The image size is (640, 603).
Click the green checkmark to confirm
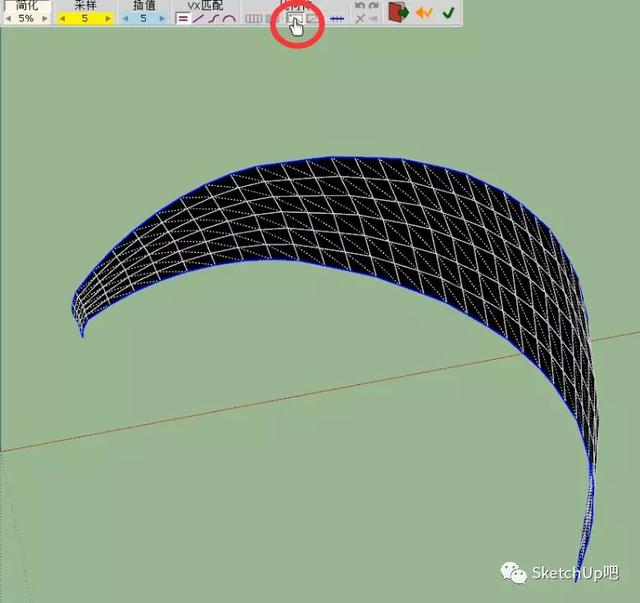(x=448, y=13)
